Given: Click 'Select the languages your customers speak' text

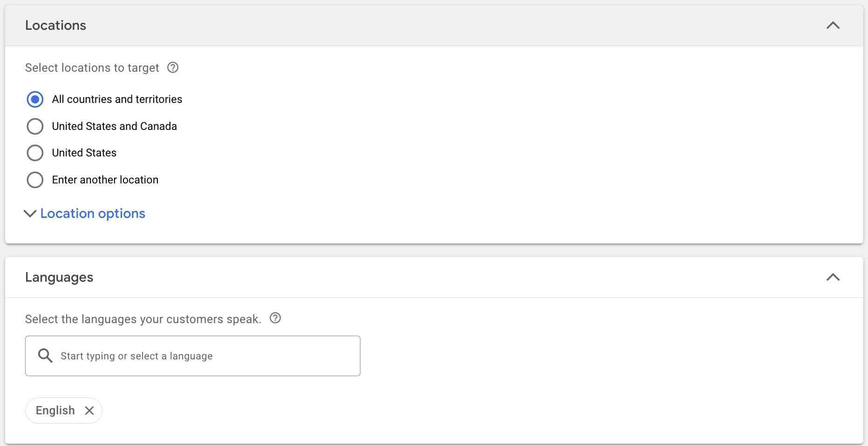Looking at the screenshot, I should click(142, 319).
